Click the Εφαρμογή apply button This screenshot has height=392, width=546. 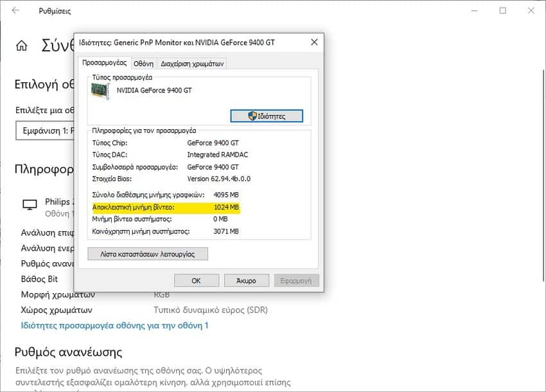(296, 280)
